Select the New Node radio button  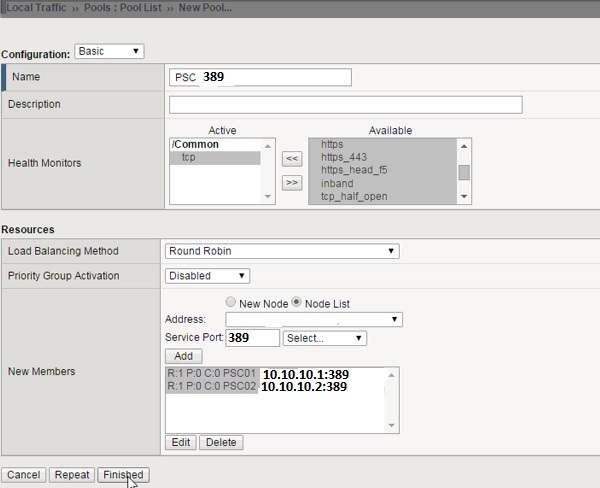click(231, 302)
